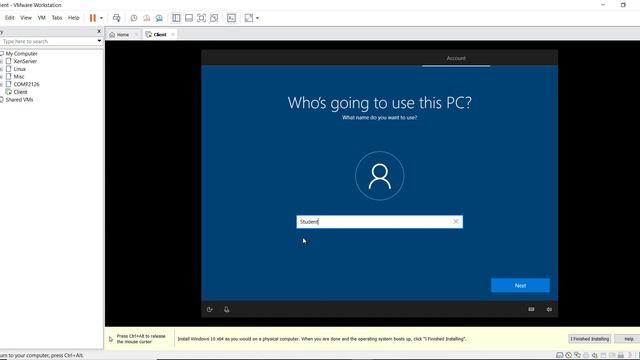The height and width of the screenshot is (360, 640).
Task: Click the stretch guest display icon
Action: coord(249,18)
